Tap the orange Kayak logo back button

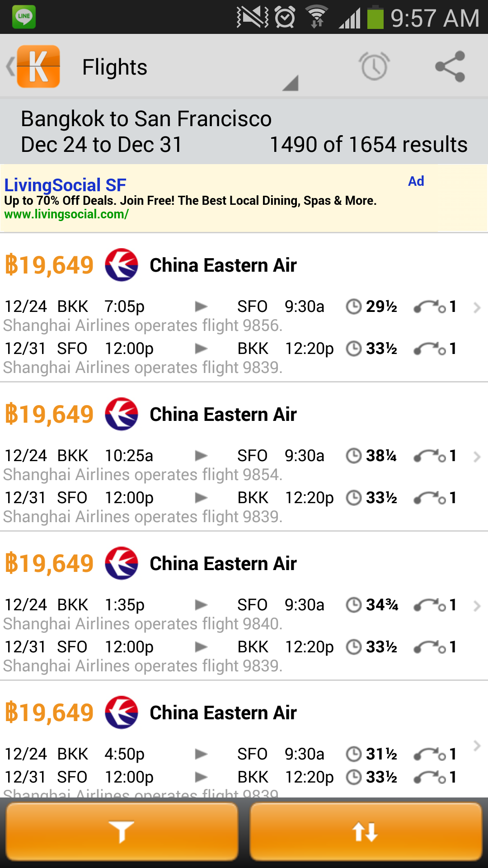[34, 66]
